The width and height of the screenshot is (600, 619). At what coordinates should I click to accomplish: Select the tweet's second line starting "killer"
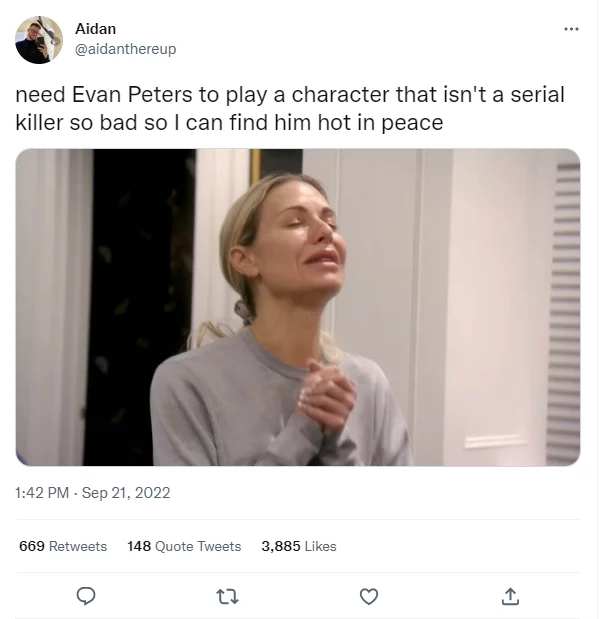pos(229,122)
